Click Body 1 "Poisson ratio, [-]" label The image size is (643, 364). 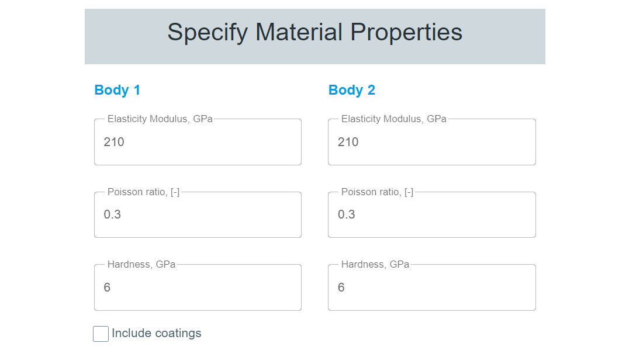point(143,192)
